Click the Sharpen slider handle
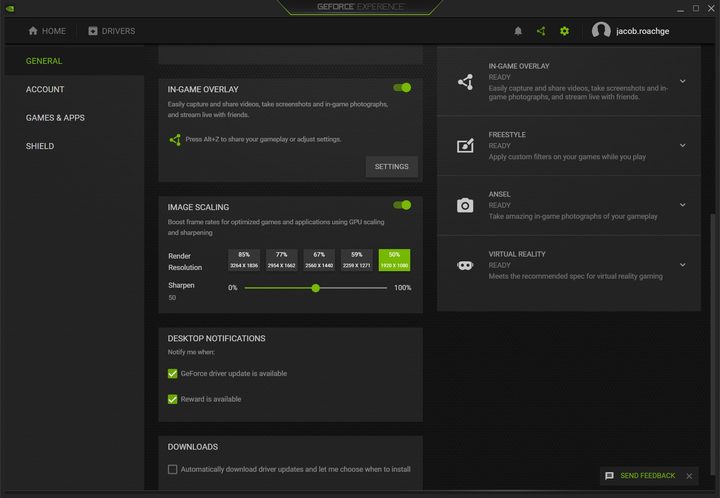The height and width of the screenshot is (498, 720). click(315, 288)
